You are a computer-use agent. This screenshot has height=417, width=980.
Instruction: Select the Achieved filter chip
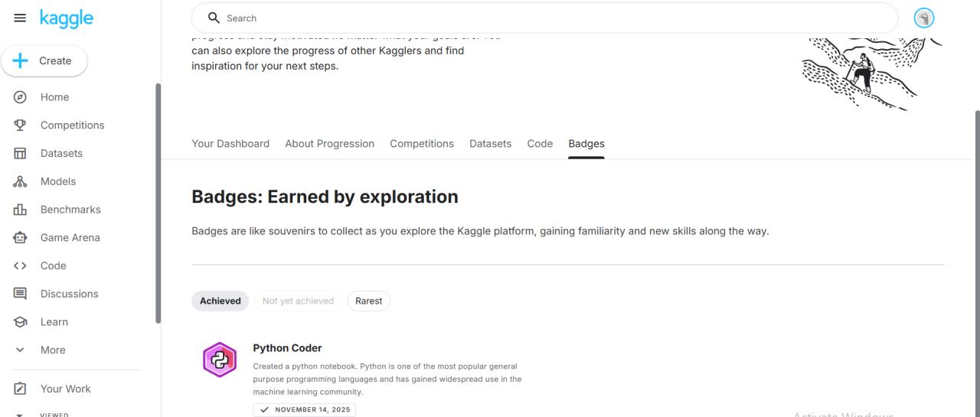click(220, 301)
